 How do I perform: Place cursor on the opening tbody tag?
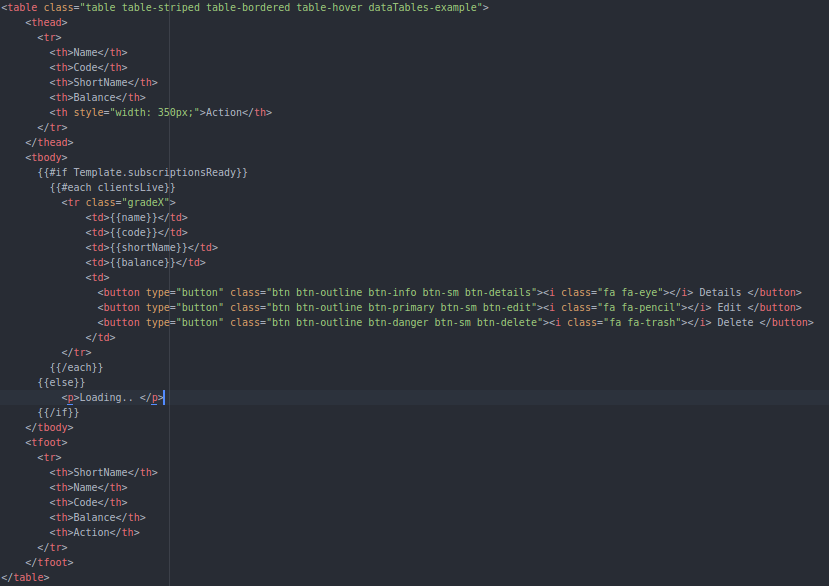click(46, 157)
